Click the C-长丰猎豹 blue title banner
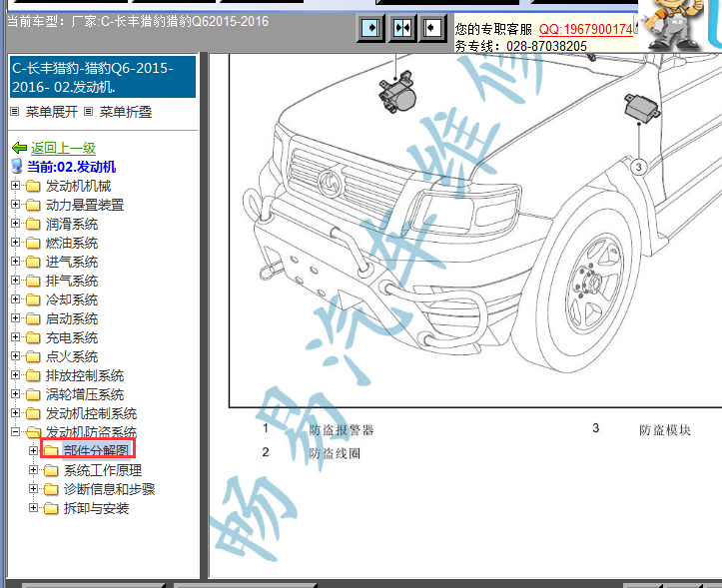Viewport: 722px width, 588px height. (x=103, y=77)
